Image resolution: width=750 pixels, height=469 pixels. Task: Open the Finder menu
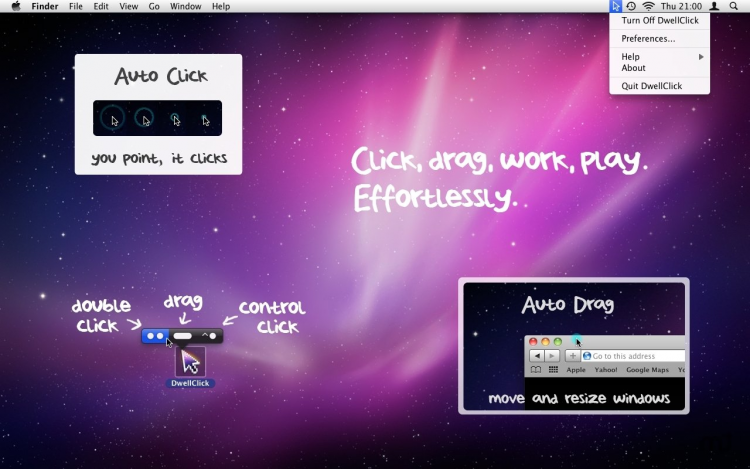click(x=45, y=6)
